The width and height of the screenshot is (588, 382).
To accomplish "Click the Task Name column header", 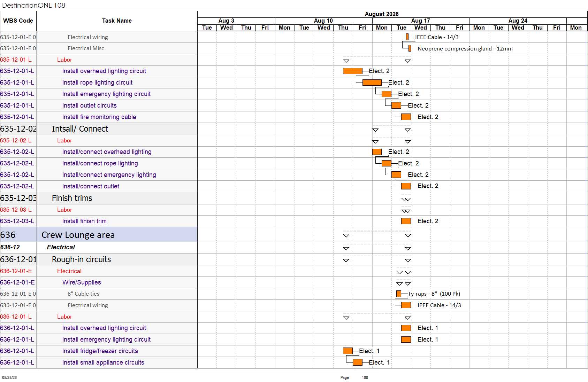I will tap(117, 21).
